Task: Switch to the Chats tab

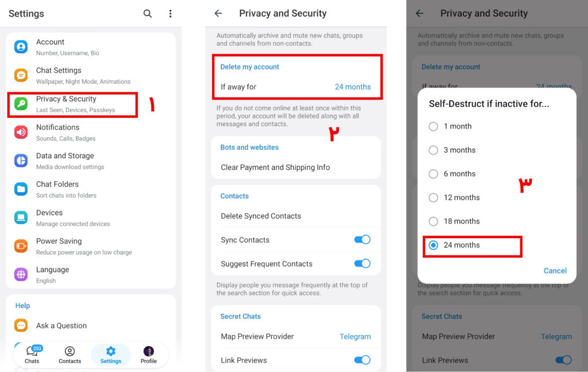Action: (x=32, y=355)
